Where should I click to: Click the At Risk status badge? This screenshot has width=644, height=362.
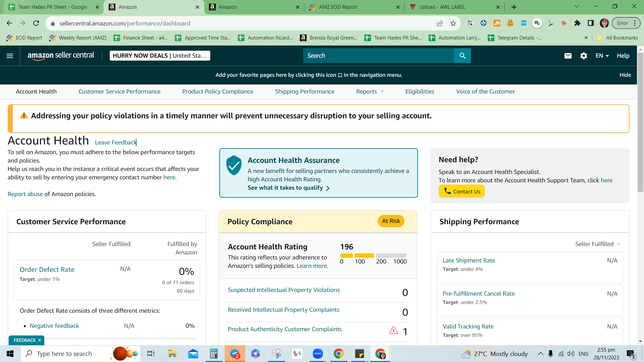(x=391, y=221)
